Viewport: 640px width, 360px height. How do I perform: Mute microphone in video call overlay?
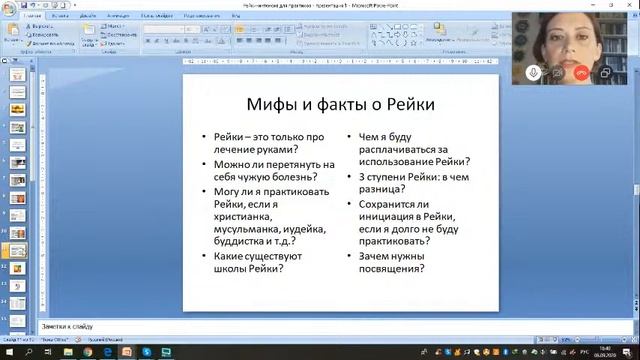(x=533, y=73)
